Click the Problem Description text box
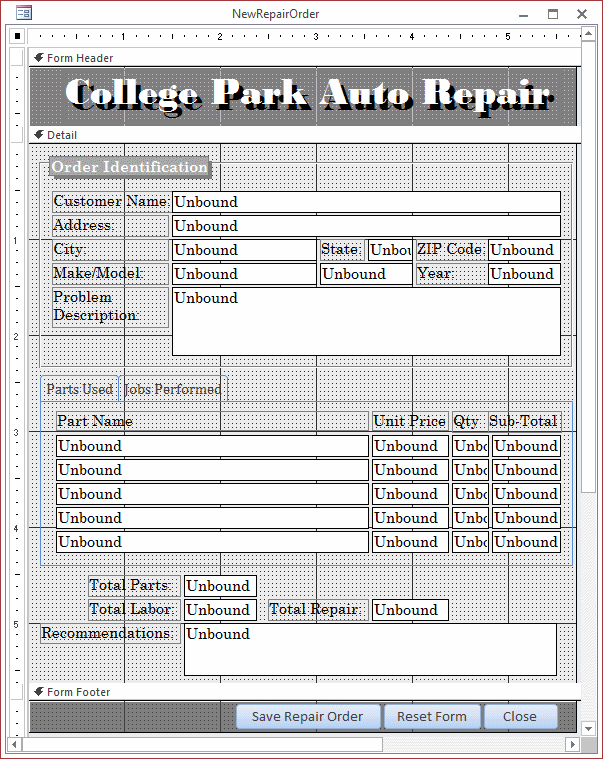Screen dimensions: 603x759 (x=366, y=321)
